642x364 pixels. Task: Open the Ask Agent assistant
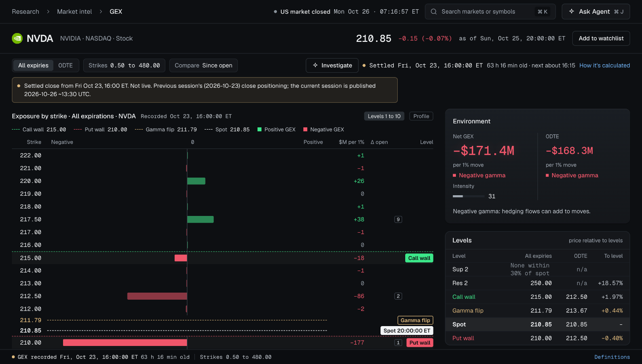[596, 11]
